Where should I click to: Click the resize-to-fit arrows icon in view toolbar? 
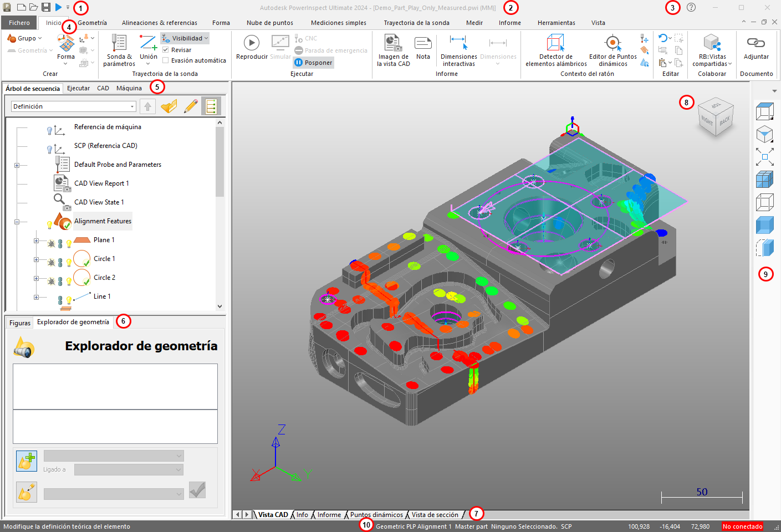pos(765,157)
